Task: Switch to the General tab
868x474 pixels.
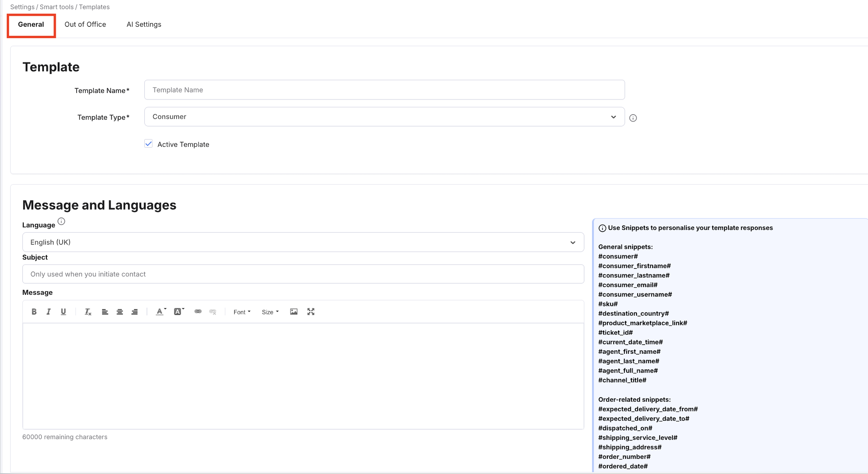Action: (31, 24)
